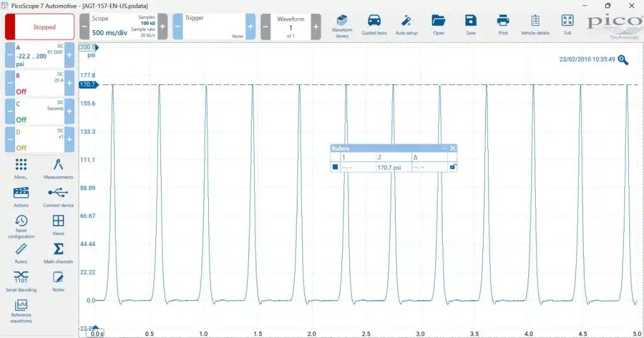Click the delta column header in Rulers
This screenshot has width=644, height=338.
(415, 157)
